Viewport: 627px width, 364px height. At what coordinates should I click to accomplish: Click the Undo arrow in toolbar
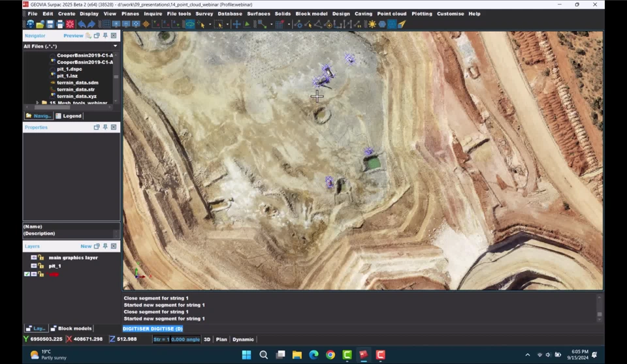pyautogui.click(x=82, y=24)
